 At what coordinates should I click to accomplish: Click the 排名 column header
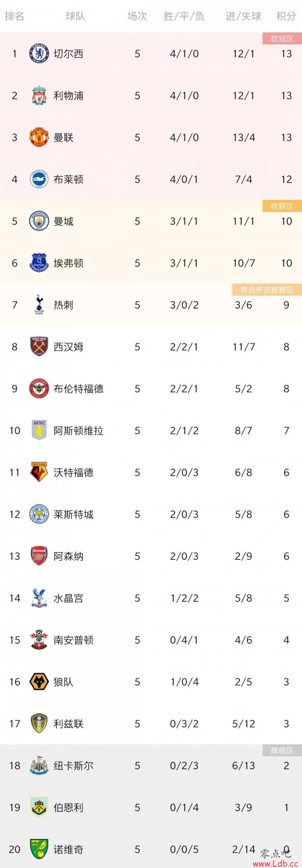tap(14, 16)
